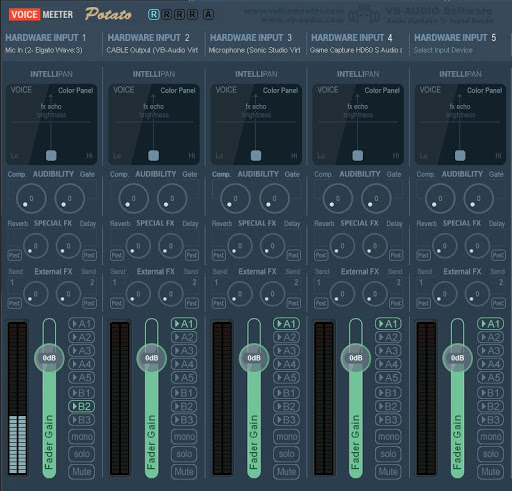Click 0dB fader knob on Input 3

click(x=254, y=358)
